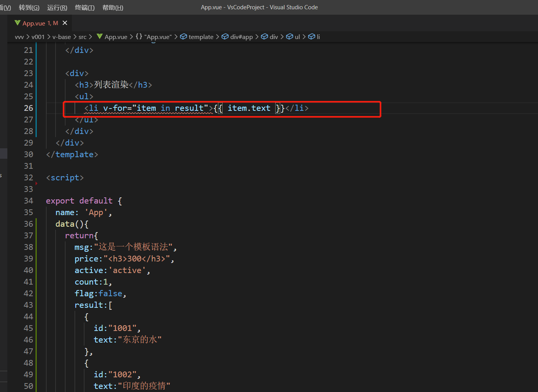Select the App.vue editor tab
Viewport: 538px width, 392px height.
click(x=40, y=23)
